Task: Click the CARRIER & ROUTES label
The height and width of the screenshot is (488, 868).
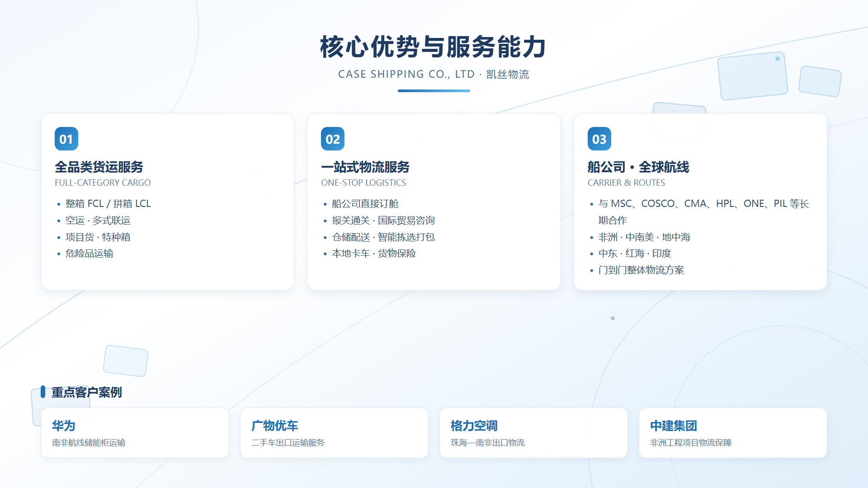Action: click(626, 183)
